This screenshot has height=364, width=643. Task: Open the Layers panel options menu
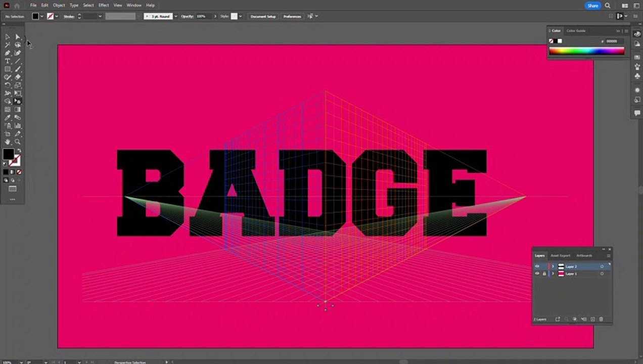[x=609, y=255]
